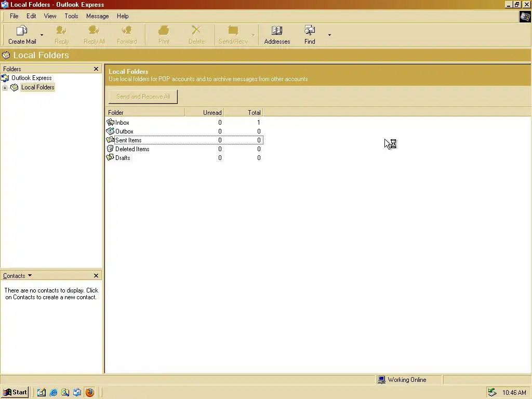Click the 10:46 AM clock
Image resolution: width=532 pixels, height=399 pixels.
pyautogui.click(x=514, y=393)
